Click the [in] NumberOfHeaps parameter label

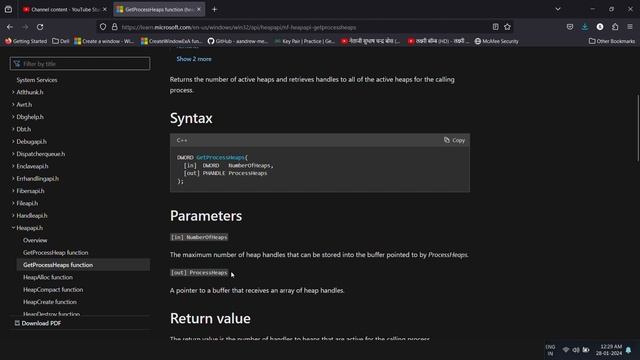pyautogui.click(x=199, y=237)
